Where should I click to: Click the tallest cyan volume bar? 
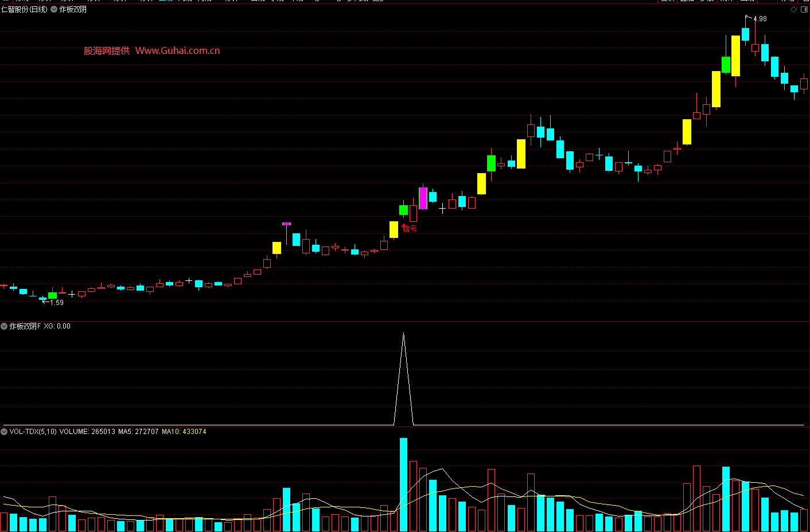(403, 484)
